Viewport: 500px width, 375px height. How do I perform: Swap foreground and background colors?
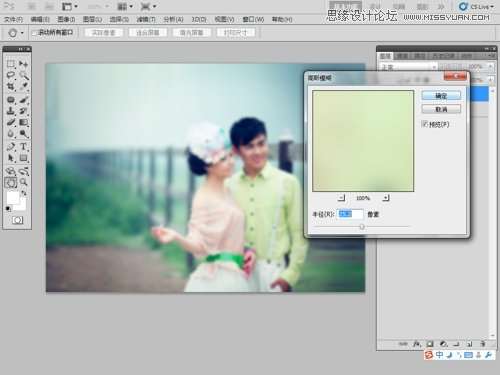click(x=24, y=193)
